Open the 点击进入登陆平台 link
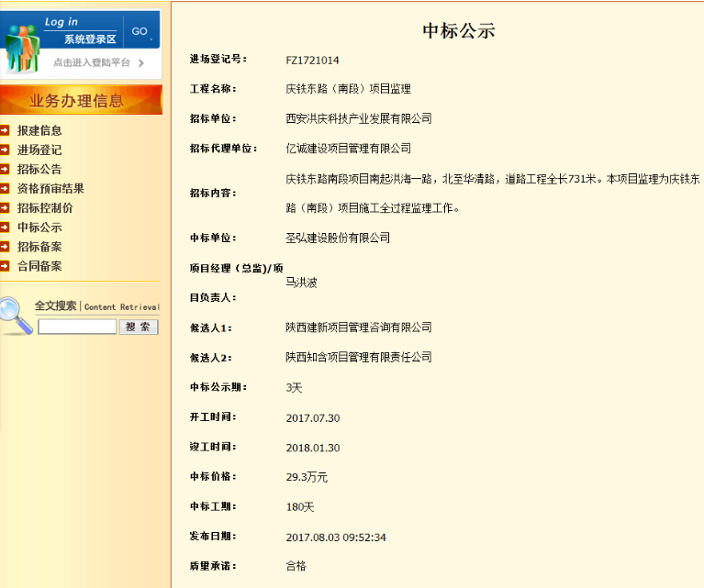The image size is (704, 588). click(91, 63)
